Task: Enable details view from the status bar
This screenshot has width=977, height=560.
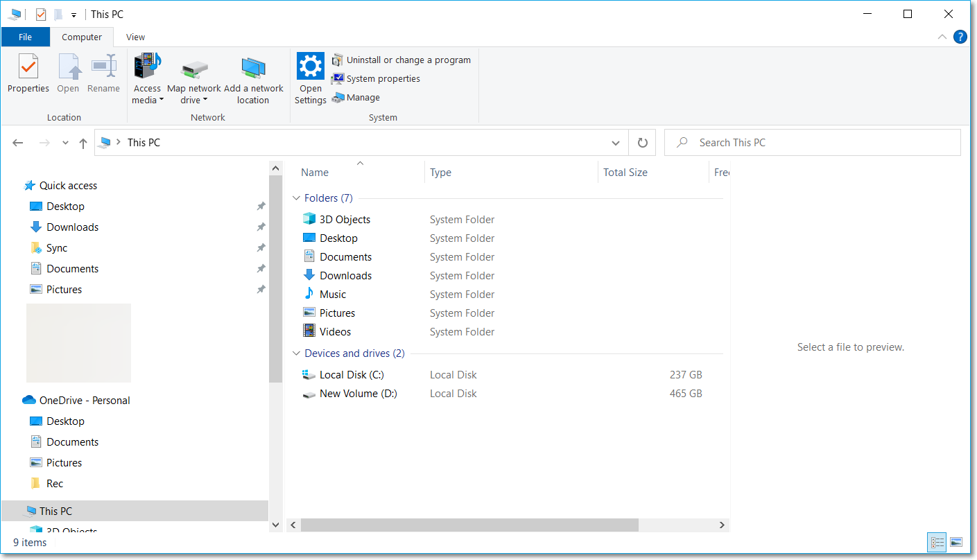Action: coord(937,542)
